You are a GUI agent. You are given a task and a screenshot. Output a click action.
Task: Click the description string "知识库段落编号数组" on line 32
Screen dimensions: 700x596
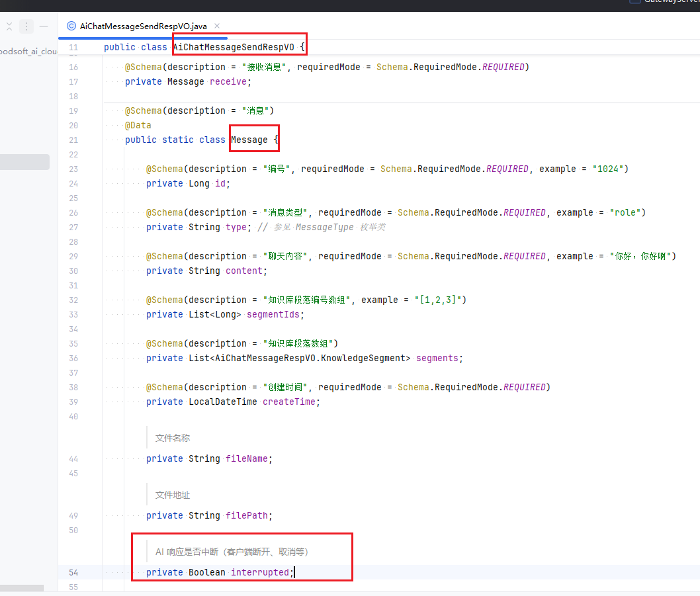pyautogui.click(x=306, y=300)
